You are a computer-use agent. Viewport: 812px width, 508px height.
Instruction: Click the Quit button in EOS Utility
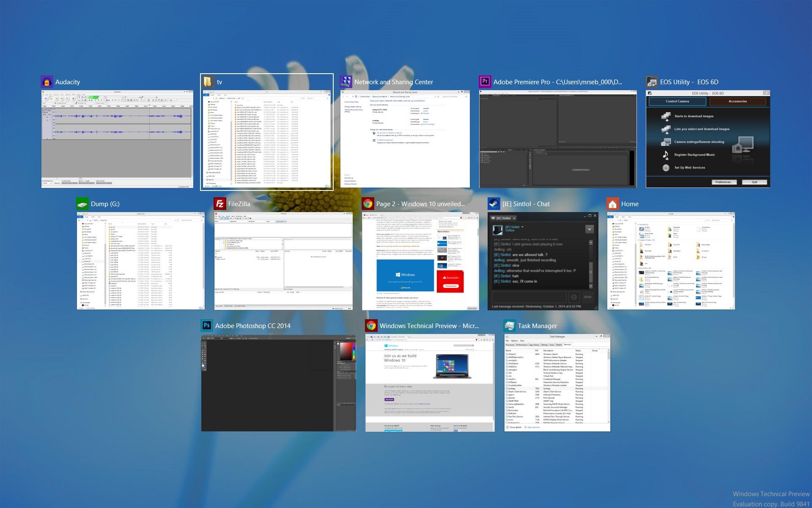click(x=754, y=182)
